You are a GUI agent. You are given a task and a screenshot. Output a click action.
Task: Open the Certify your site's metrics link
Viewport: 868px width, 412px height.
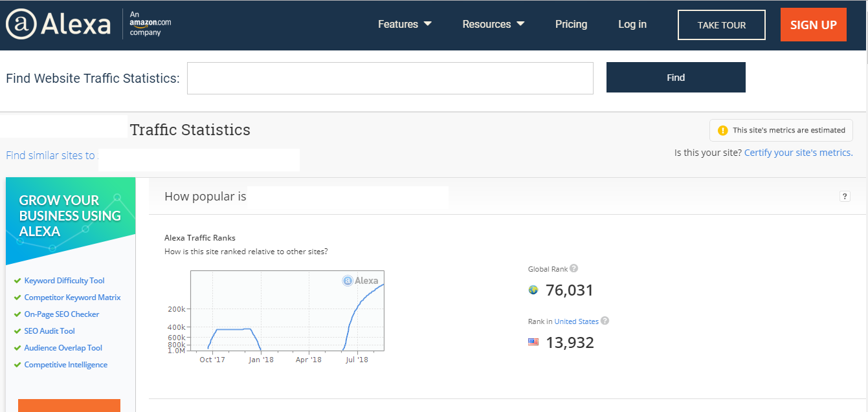coord(798,152)
